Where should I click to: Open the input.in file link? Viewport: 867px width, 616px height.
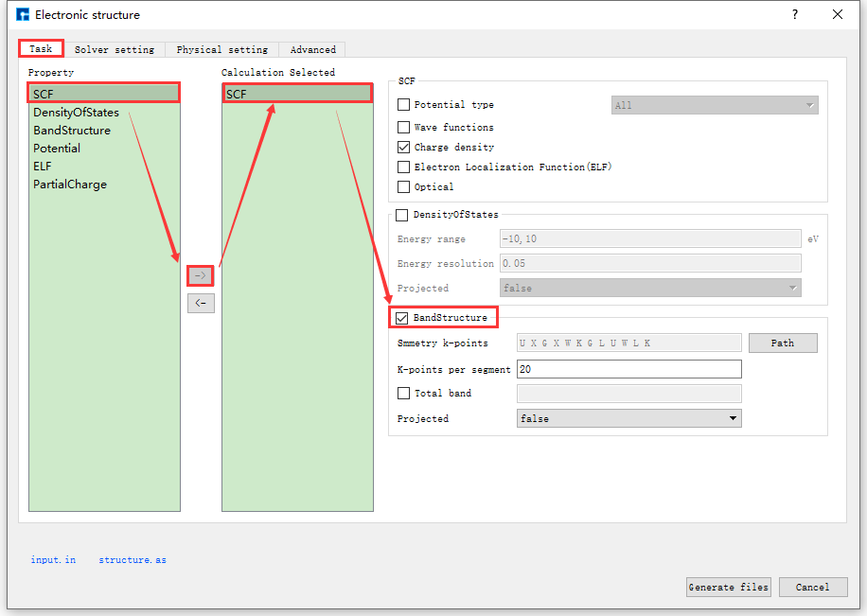53,560
